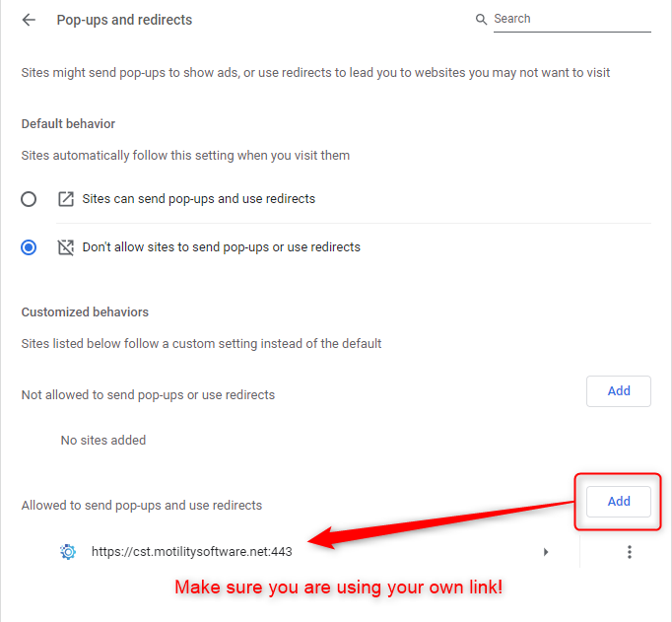Select the "Sites can send pop-ups" radio button

pyautogui.click(x=29, y=199)
